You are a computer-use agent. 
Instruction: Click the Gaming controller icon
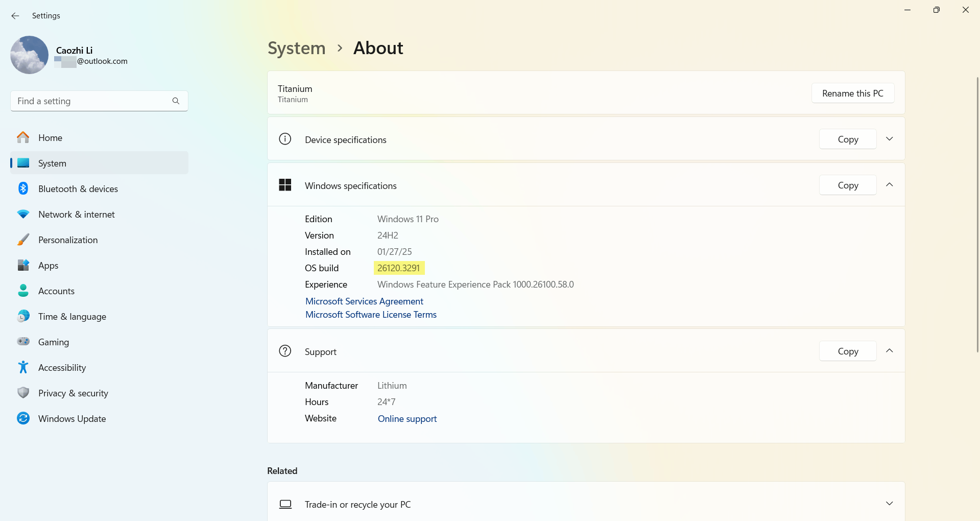click(x=23, y=341)
